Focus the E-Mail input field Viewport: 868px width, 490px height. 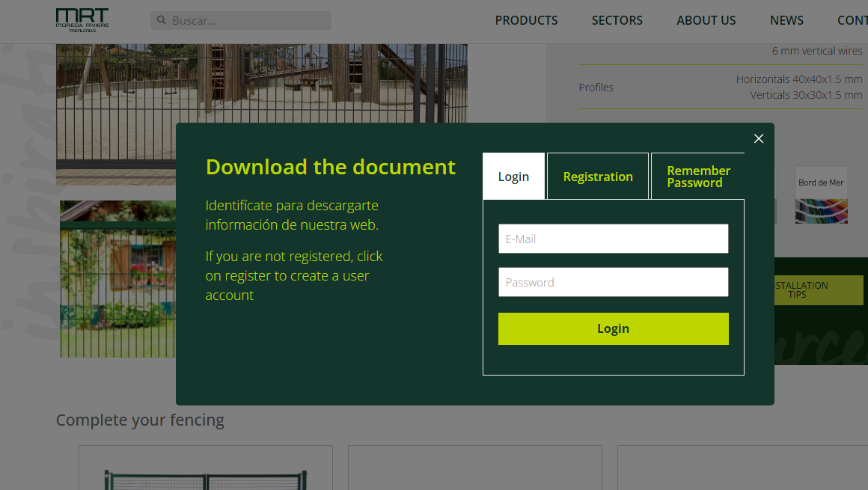click(614, 239)
